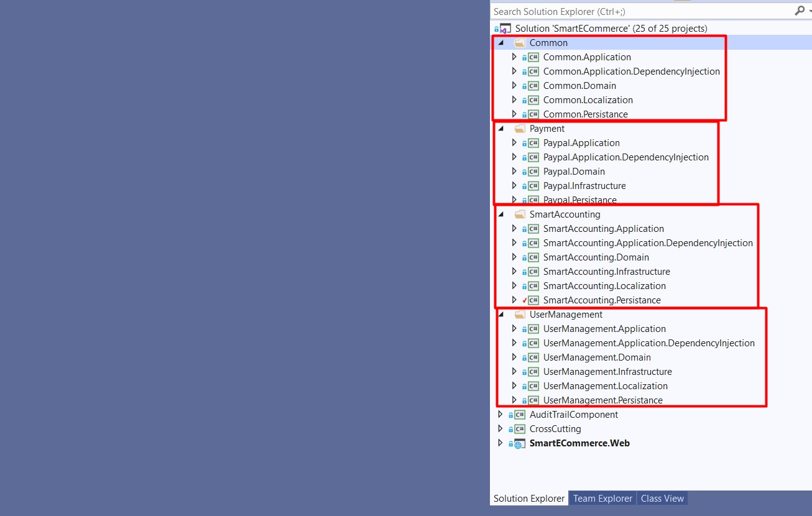
Task: Expand the SmartAccounting.Application.DependencyInjection project node
Action: pyautogui.click(x=514, y=243)
